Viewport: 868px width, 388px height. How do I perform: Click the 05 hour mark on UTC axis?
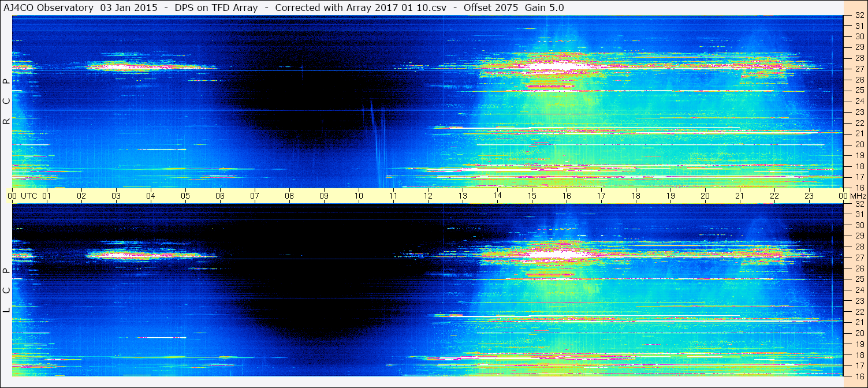pos(185,196)
